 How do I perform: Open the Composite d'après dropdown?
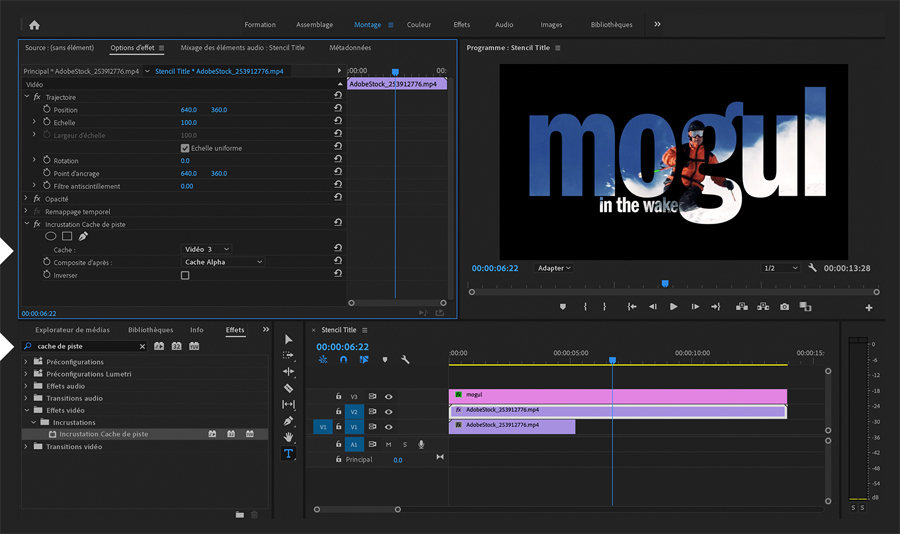coord(223,262)
